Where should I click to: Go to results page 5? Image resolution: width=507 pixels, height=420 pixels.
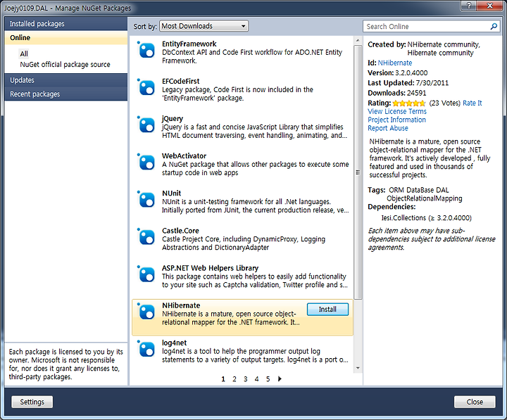click(268, 379)
